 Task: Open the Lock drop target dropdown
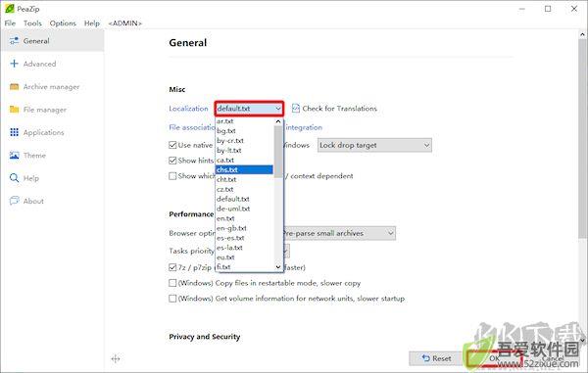374,145
